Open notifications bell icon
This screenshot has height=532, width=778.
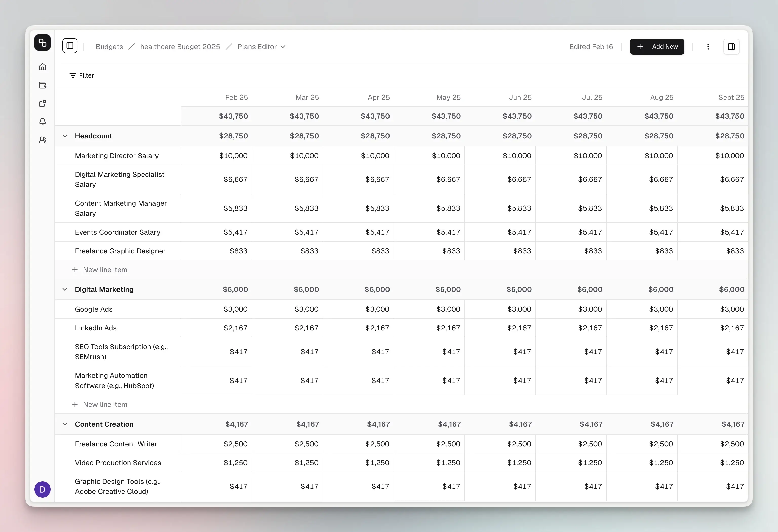(43, 122)
